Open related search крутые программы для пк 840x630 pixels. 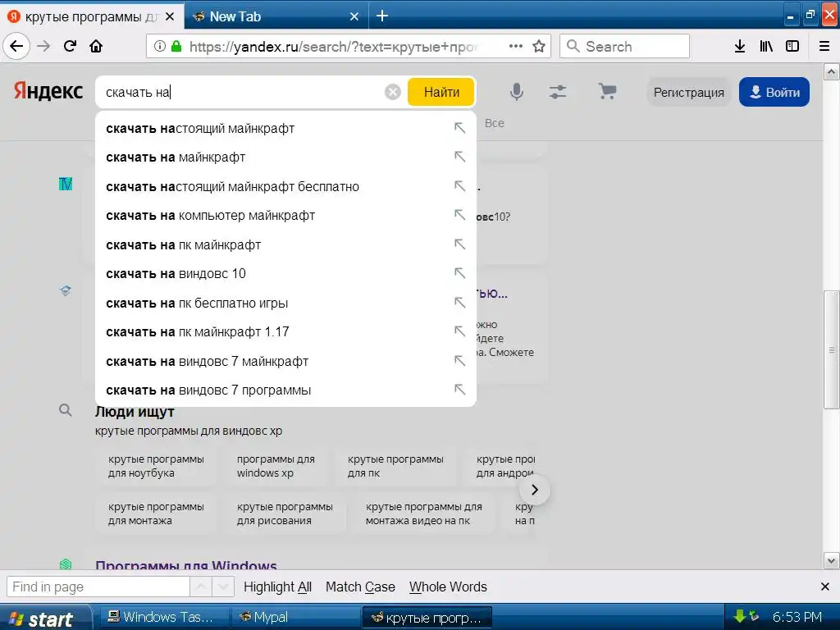pos(395,466)
